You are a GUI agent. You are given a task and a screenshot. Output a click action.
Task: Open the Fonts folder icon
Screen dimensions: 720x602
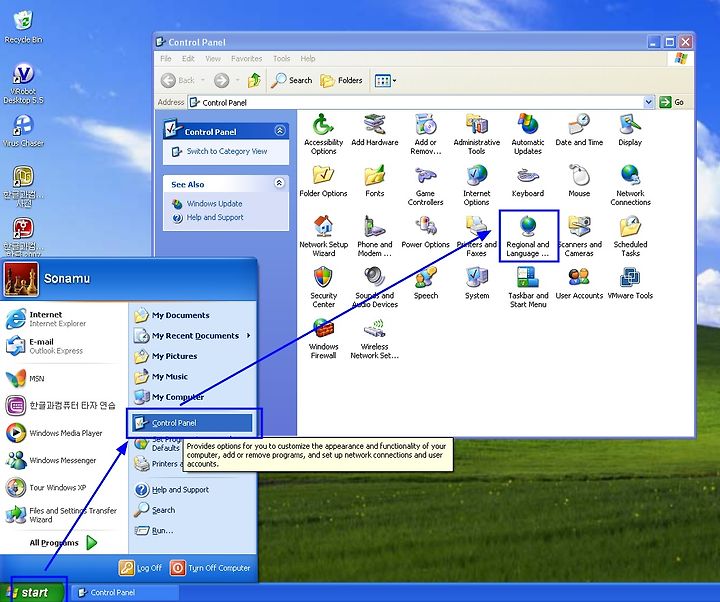(x=375, y=181)
